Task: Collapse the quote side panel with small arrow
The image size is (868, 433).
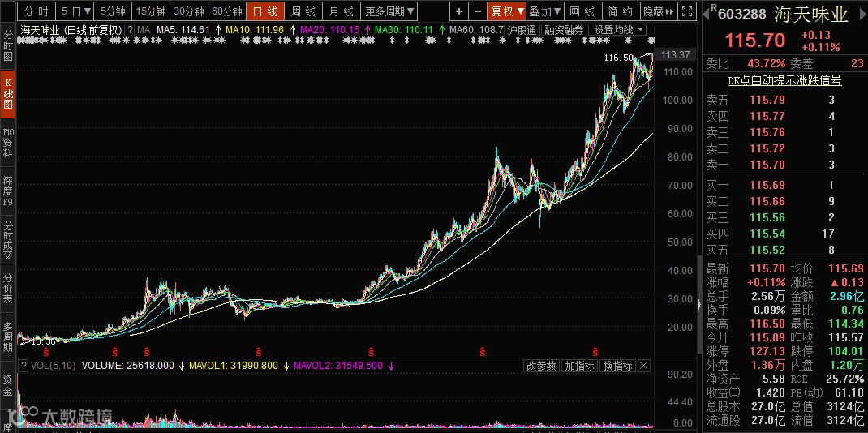Action: (x=698, y=303)
